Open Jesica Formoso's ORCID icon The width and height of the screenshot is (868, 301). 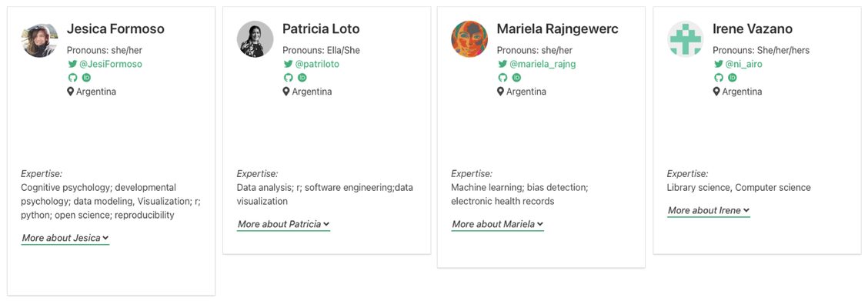tap(86, 78)
